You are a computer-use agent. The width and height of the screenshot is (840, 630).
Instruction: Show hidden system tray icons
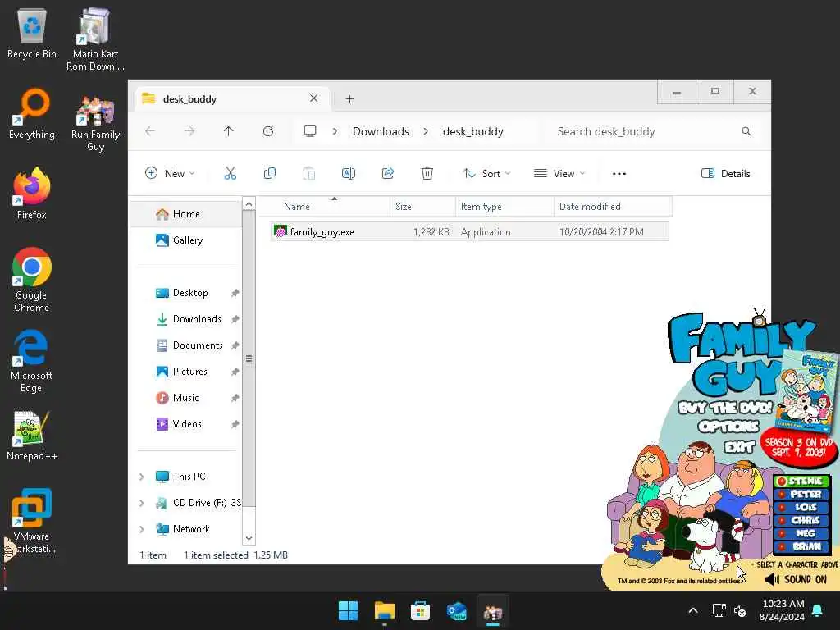tap(692, 610)
